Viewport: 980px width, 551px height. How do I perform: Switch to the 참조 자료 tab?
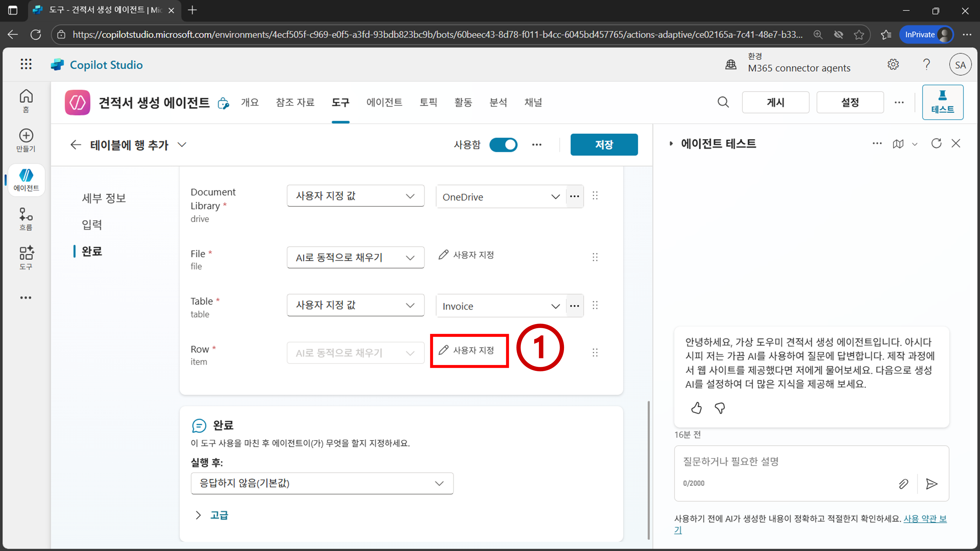point(295,102)
